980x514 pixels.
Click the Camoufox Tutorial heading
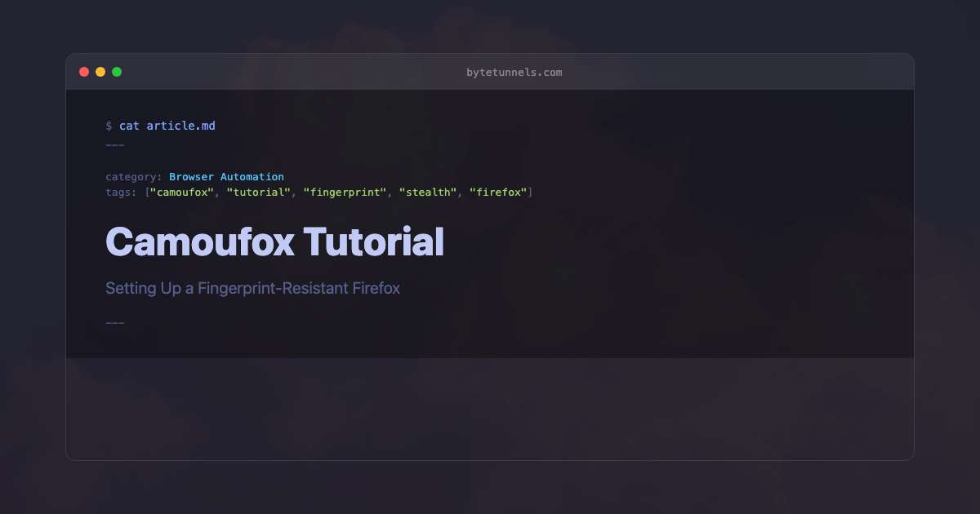[274, 242]
